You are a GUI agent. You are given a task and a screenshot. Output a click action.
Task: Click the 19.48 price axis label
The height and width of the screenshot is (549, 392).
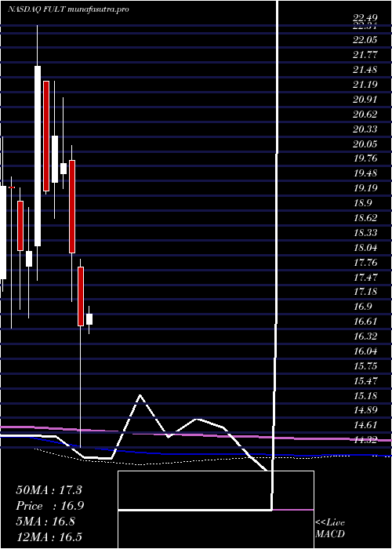[x=365, y=173]
